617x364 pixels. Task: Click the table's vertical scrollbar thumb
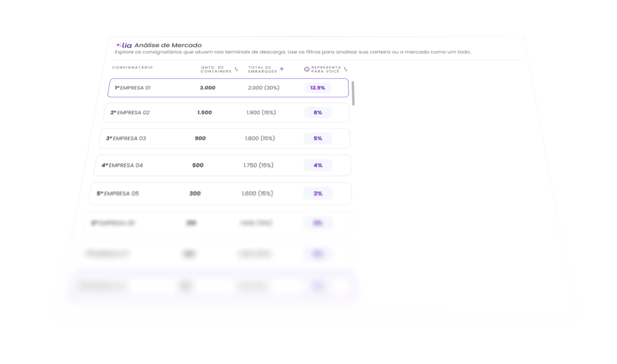point(353,93)
